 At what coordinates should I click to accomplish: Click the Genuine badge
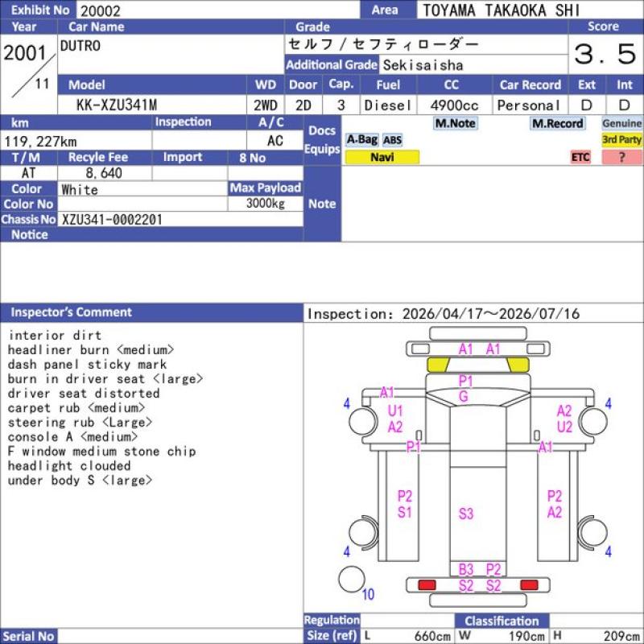(x=621, y=123)
